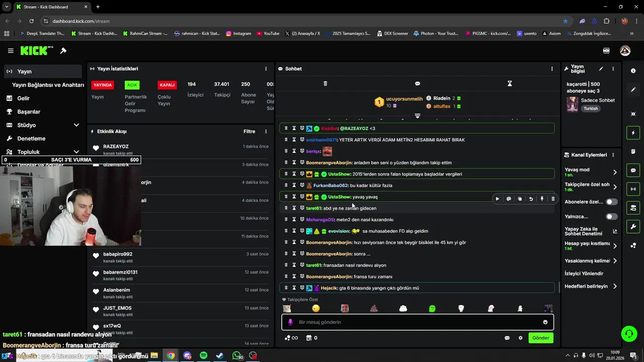
Task: Open chat settings gear icon
Action: pyautogui.click(x=520, y=338)
